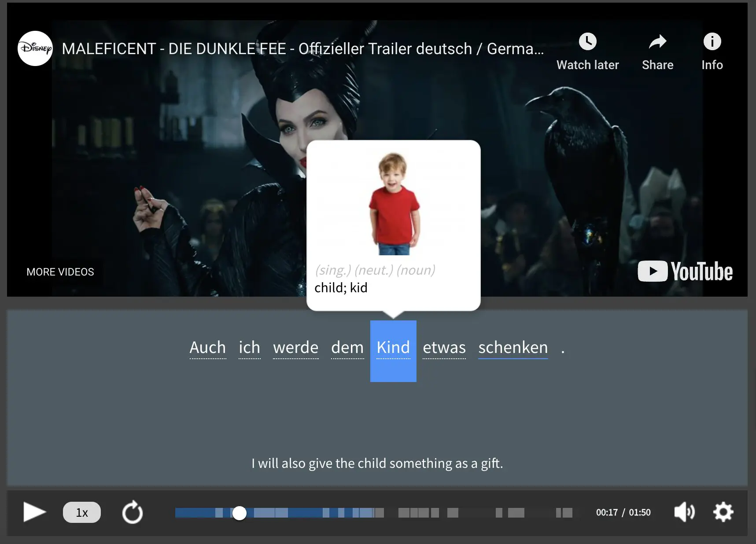Click the replay loop icon
Image resolution: width=756 pixels, height=544 pixels.
point(133,512)
